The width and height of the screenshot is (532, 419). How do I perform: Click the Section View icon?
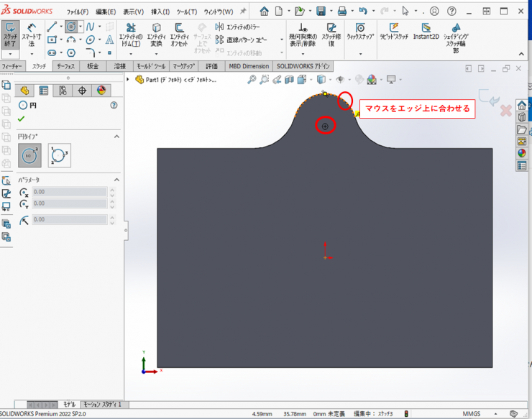(x=289, y=80)
